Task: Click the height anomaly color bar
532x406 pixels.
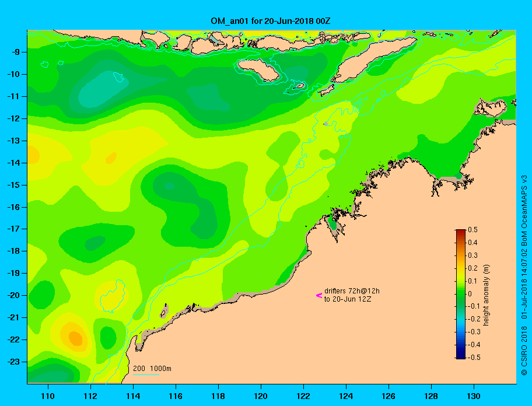Action: pyautogui.click(x=461, y=294)
